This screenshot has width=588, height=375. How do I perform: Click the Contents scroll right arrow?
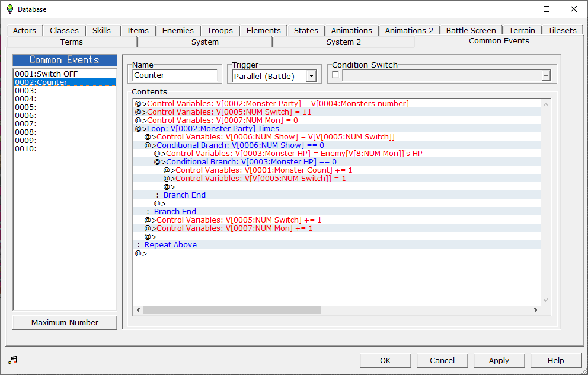(536, 310)
